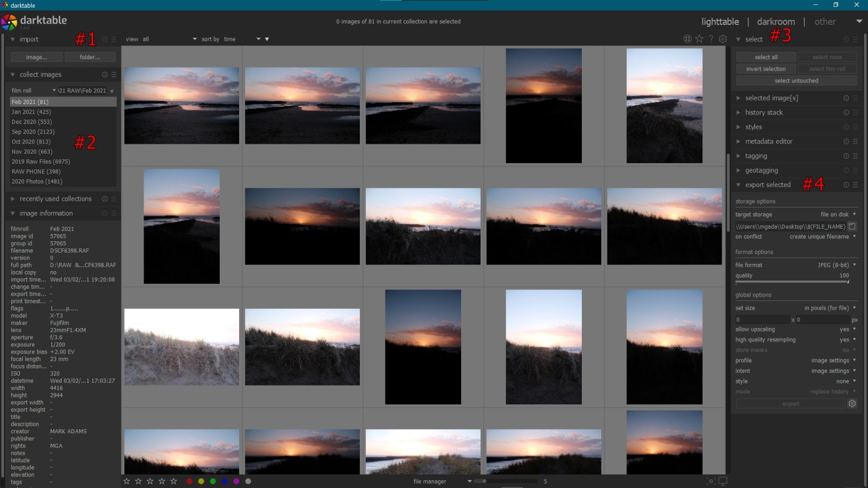Open the file format JPEG dropdown
Viewport: 868px width, 488px height.
[x=836, y=265]
